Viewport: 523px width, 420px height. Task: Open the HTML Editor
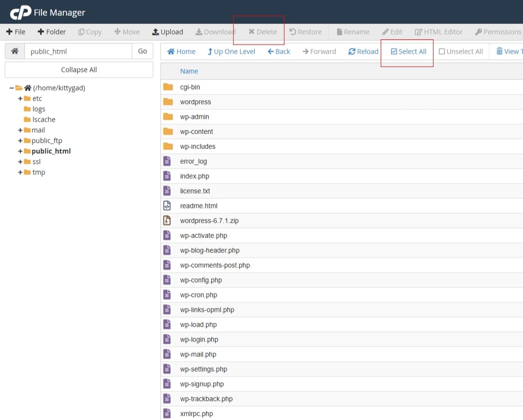click(439, 32)
